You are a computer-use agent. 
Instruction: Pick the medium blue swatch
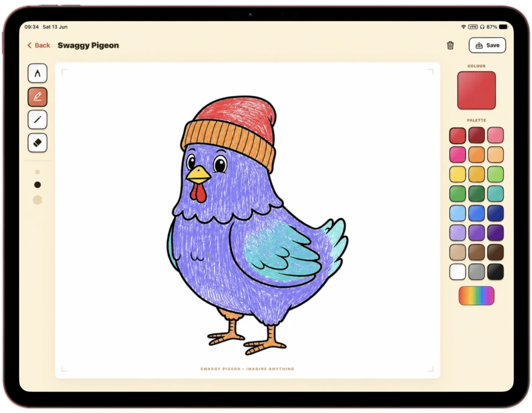[x=476, y=213]
